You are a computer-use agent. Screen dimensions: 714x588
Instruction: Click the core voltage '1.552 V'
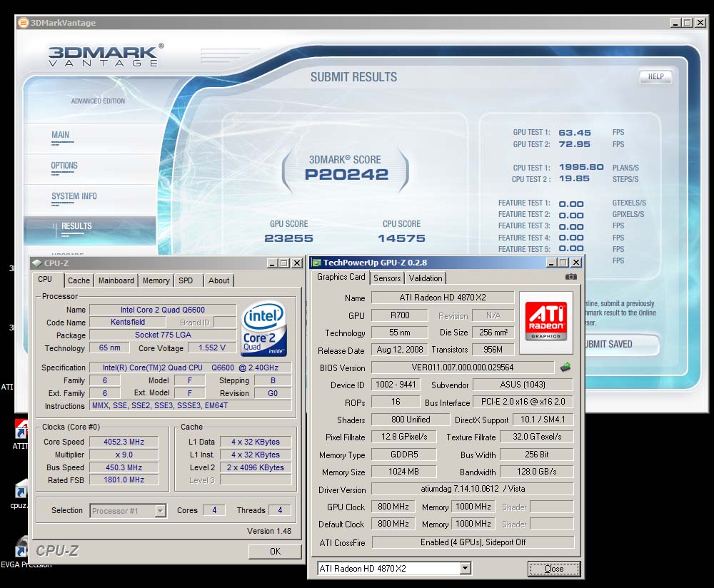tap(212, 348)
